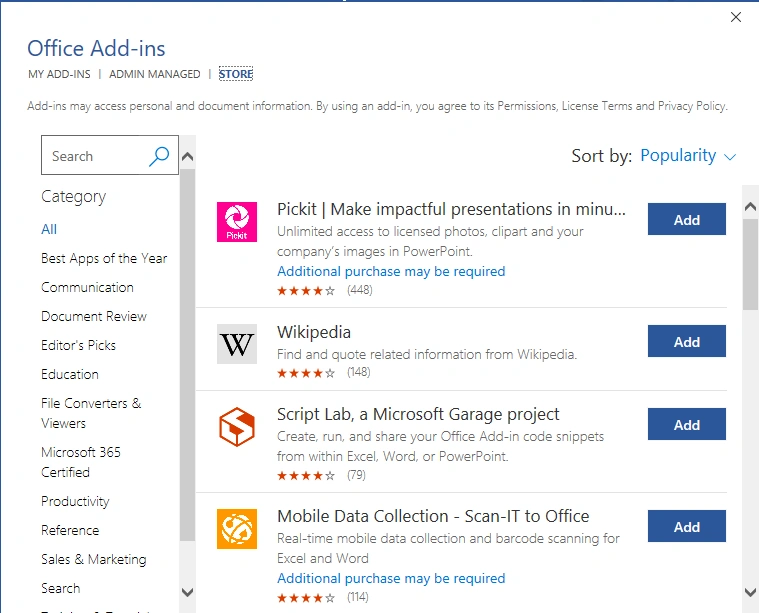Open the Wikipedia add-in icon

(x=237, y=344)
